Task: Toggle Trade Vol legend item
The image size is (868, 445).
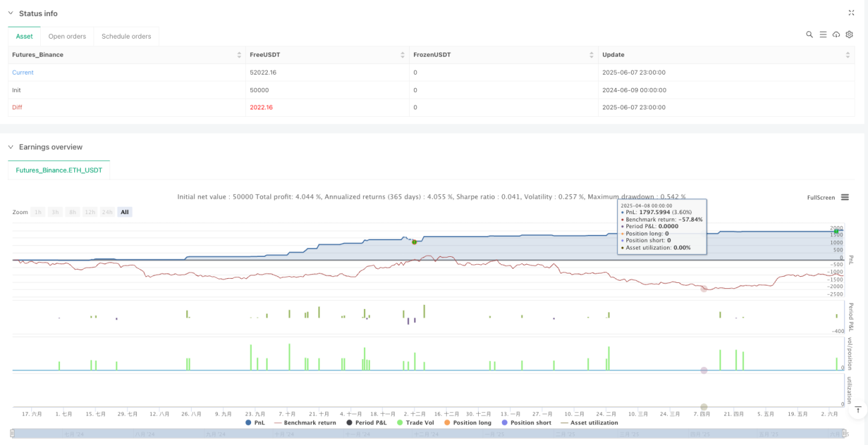Action: 415,422
